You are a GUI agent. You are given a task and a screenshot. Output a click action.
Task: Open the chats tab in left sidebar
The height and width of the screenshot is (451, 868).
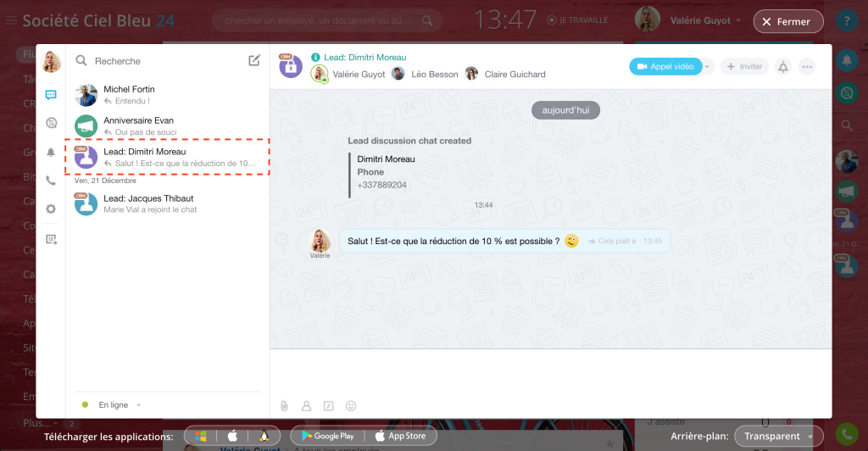click(x=51, y=95)
